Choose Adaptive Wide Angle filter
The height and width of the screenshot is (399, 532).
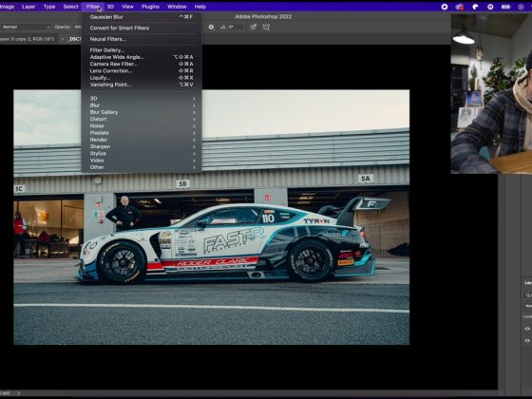[142, 57]
